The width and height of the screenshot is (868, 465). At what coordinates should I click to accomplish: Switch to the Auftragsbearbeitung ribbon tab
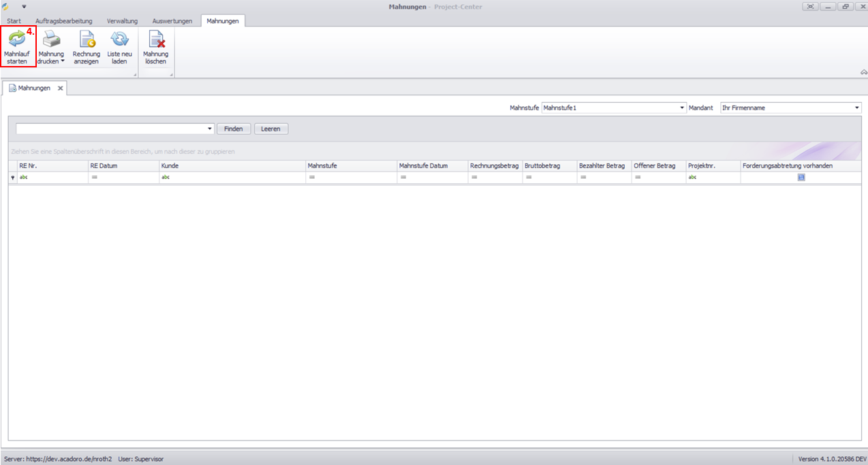tap(63, 21)
